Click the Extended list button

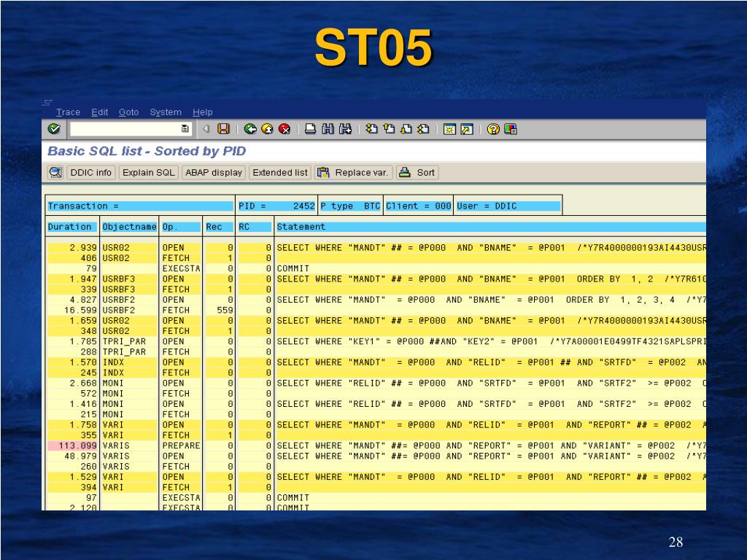click(279, 172)
